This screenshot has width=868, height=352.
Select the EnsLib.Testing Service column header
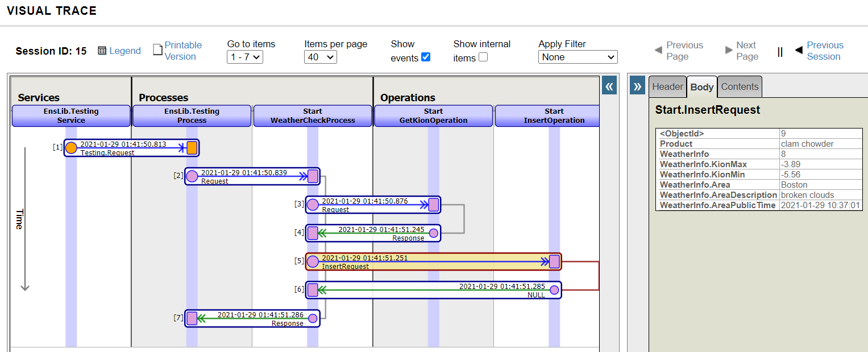[71, 115]
